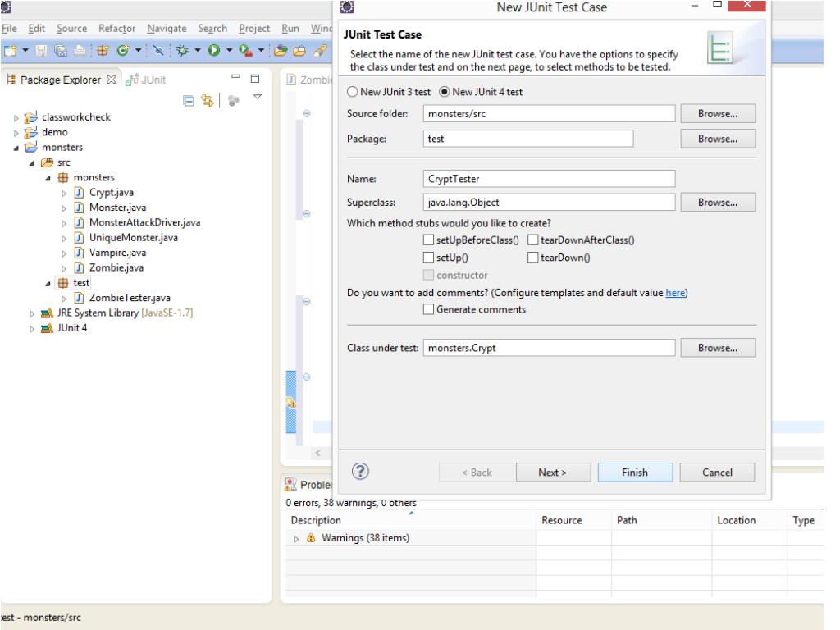Open the File menu
Screen dimensions: 840x630
point(9,29)
